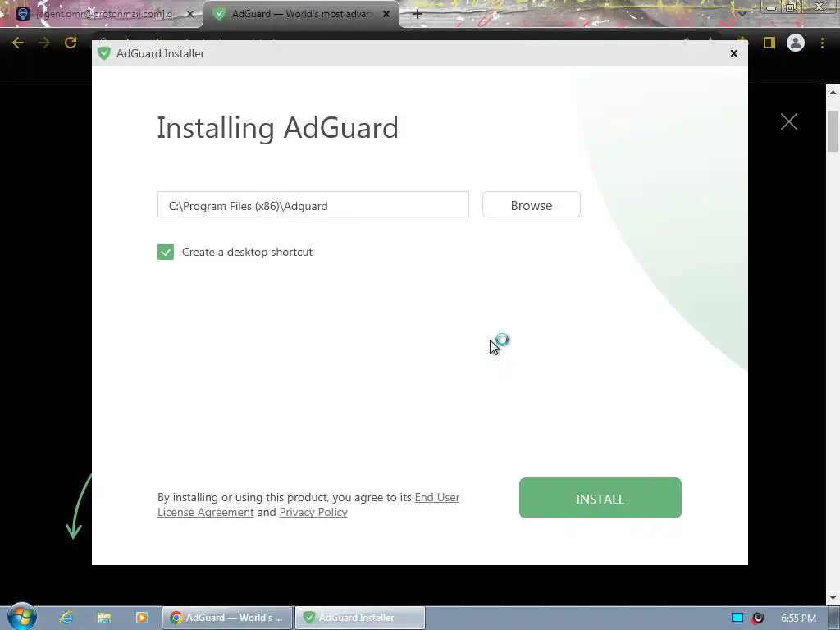The image size is (840, 630).
Task: Close the AdGuard Installer window
Action: (x=734, y=53)
